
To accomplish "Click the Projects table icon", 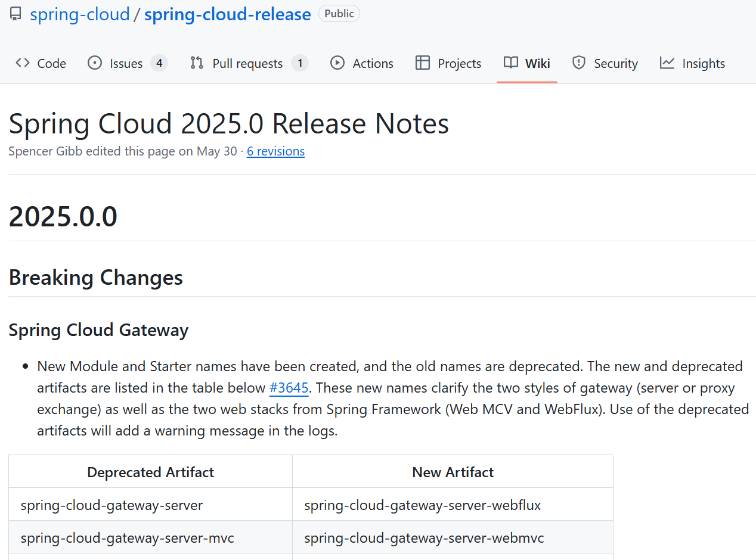I will (423, 63).
